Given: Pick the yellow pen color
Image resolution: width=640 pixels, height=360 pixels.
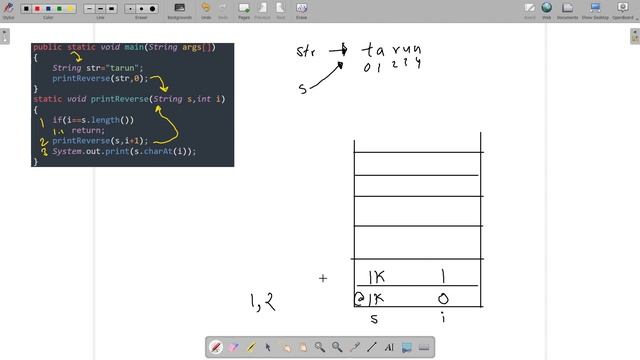Looking at the screenshot, I should pyautogui.click(x=70, y=9).
